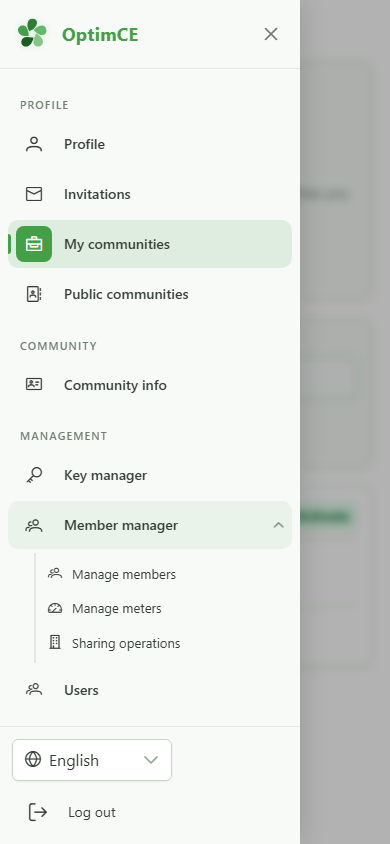Click the globe icon in language selector
Screen dimensions: 390x844
pos(33,759)
